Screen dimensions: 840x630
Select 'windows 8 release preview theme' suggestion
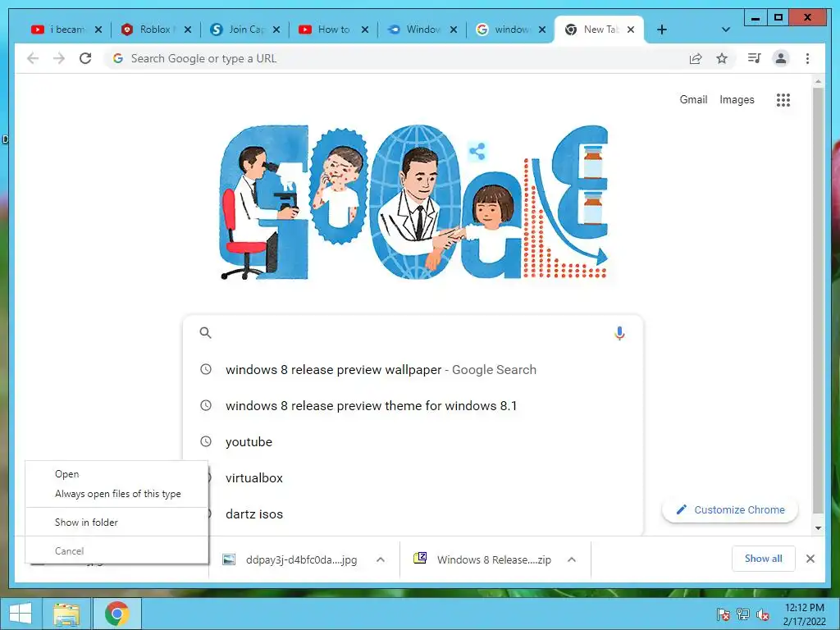point(413,405)
